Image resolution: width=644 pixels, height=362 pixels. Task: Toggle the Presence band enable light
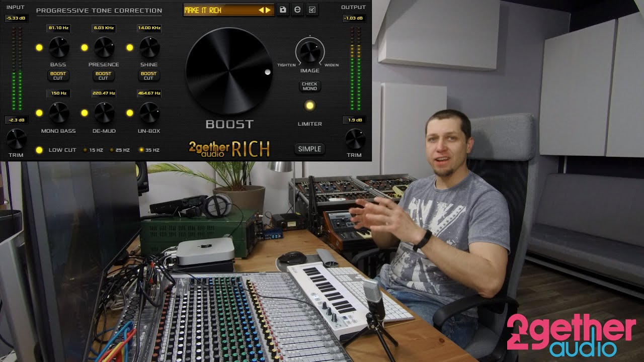click(85, 48)
